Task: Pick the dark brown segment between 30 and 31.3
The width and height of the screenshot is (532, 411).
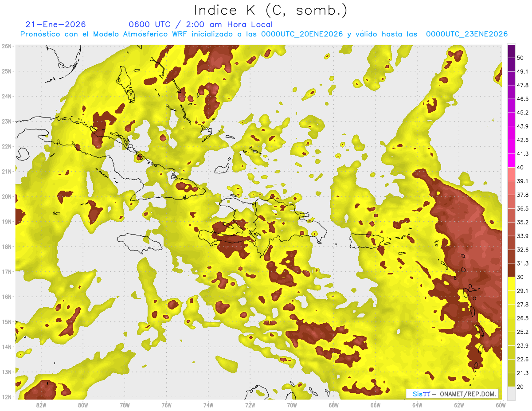Action: click(512, 270)
